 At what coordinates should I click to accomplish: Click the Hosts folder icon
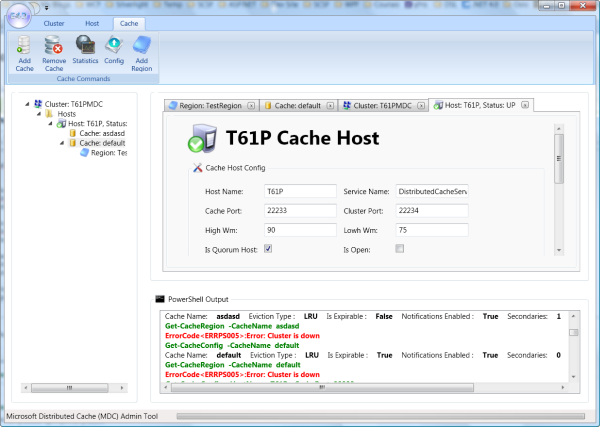point(49,114)
